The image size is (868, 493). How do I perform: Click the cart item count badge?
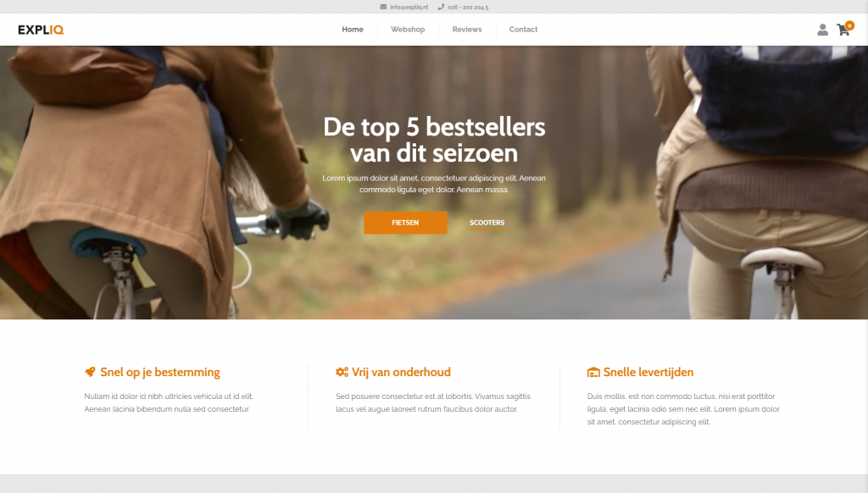tap(849, 25)
